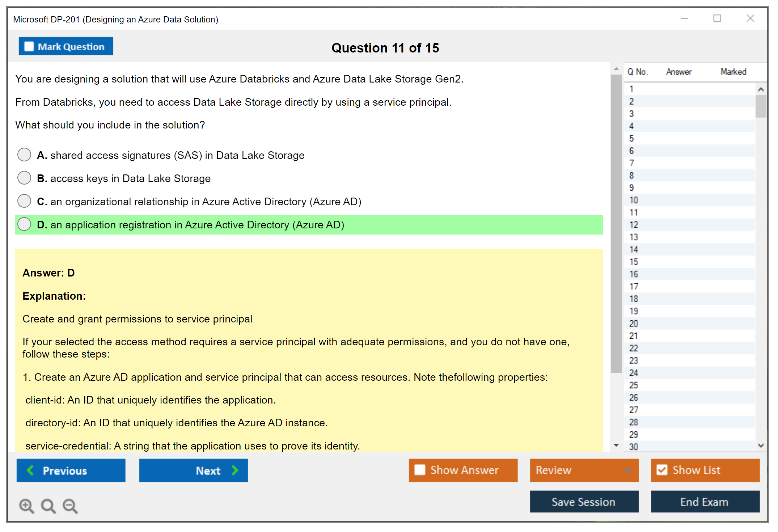Click the green left arrow on Previous
This screenshot has height=532, width=778.
[31, 470]
